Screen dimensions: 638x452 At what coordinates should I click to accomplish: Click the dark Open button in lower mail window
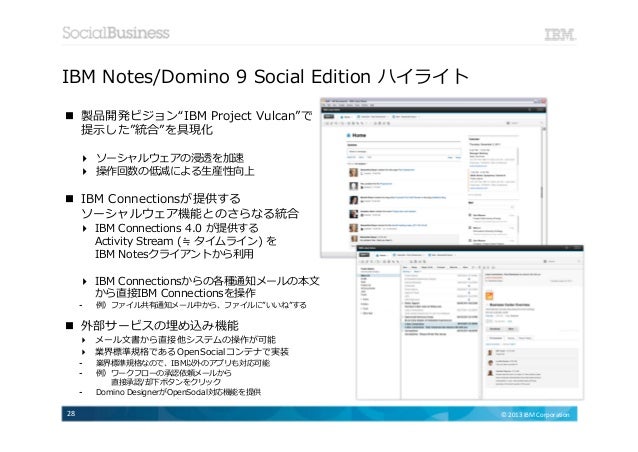(363, 255)
